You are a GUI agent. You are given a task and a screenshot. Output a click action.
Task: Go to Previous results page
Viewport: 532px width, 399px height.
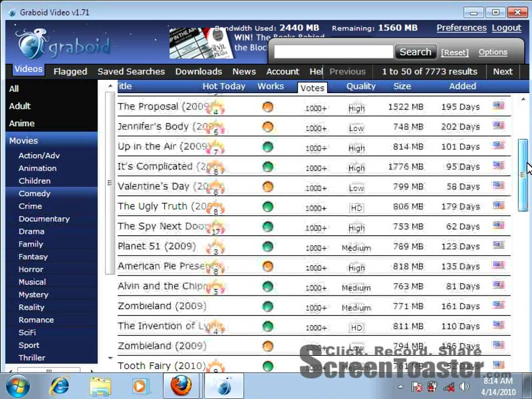(347, 71)
